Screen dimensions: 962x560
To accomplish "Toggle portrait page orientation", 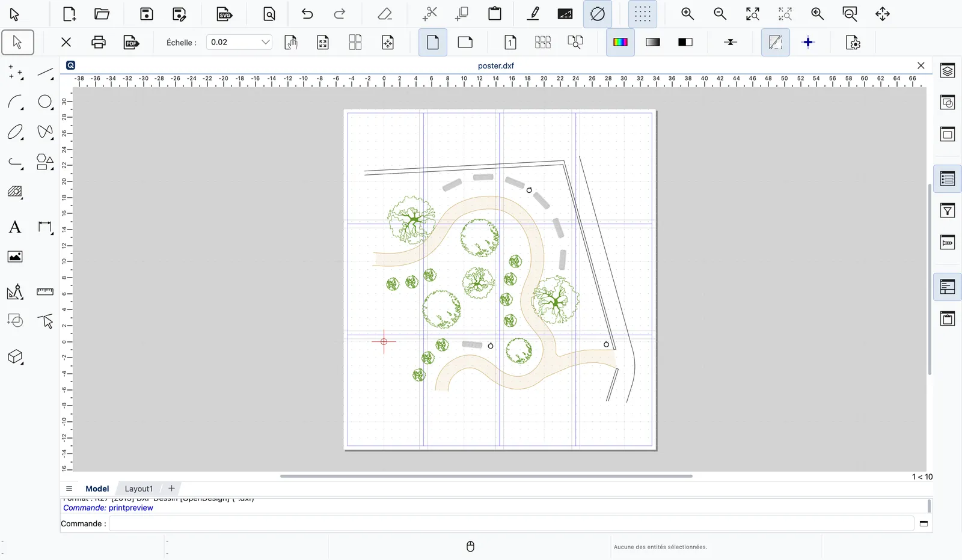I will pos(433,42).
